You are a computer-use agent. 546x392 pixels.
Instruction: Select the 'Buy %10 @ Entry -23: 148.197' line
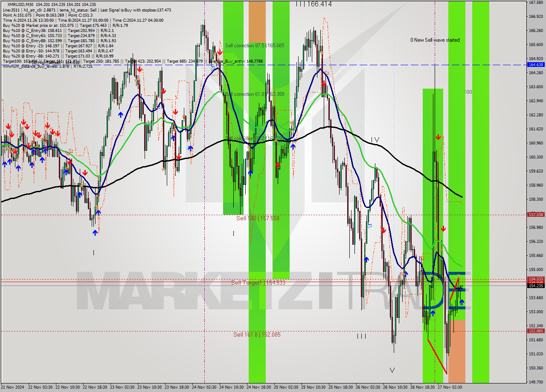58,46
